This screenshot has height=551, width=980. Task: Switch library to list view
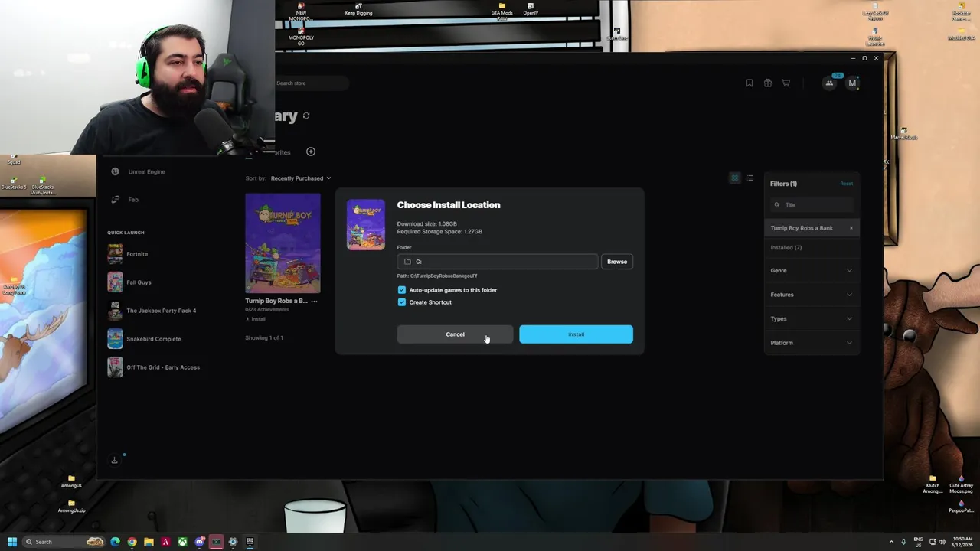(x=750, y=178)
